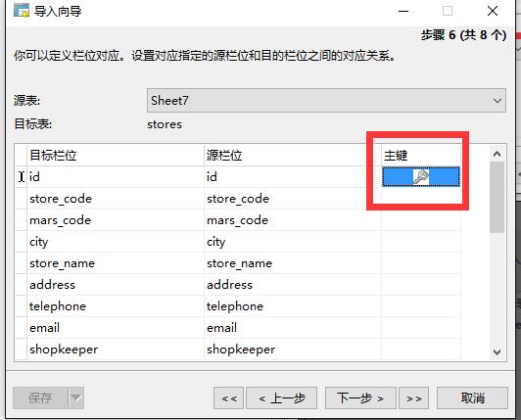
Task: Click source field email cell
Action: pos(293,328)
